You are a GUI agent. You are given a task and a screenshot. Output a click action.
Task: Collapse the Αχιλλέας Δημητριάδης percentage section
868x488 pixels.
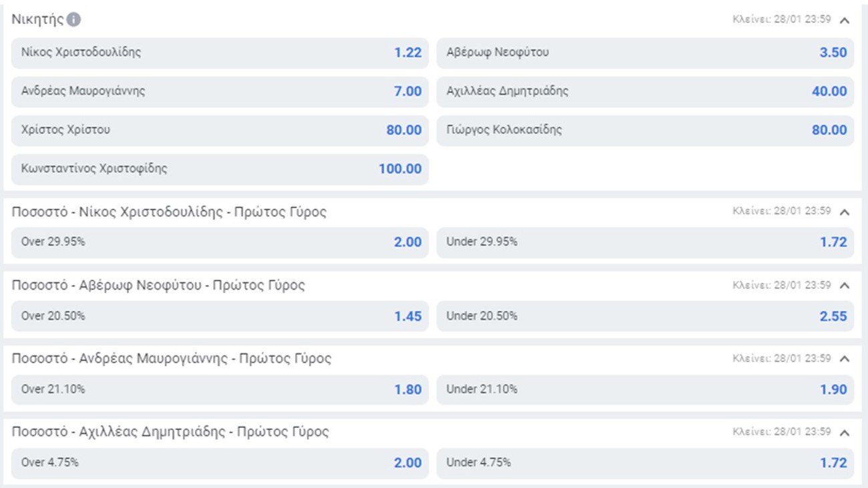[844, 433]
